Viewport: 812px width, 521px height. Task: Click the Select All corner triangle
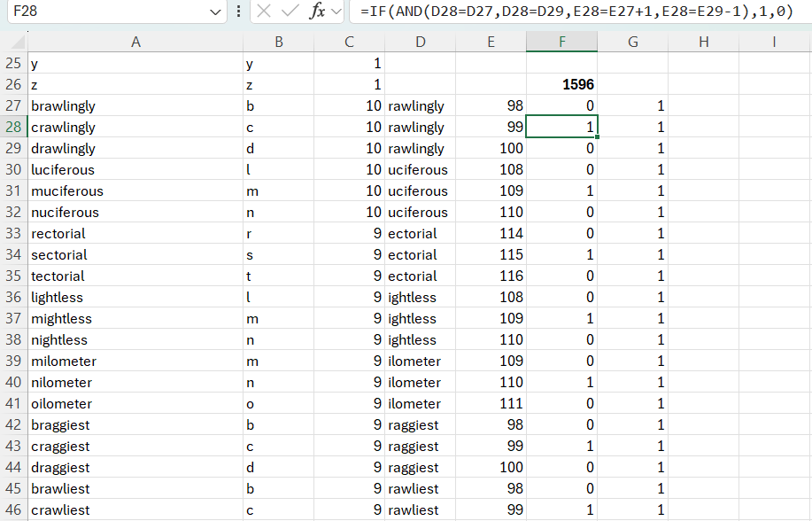[x=18, y=42]
